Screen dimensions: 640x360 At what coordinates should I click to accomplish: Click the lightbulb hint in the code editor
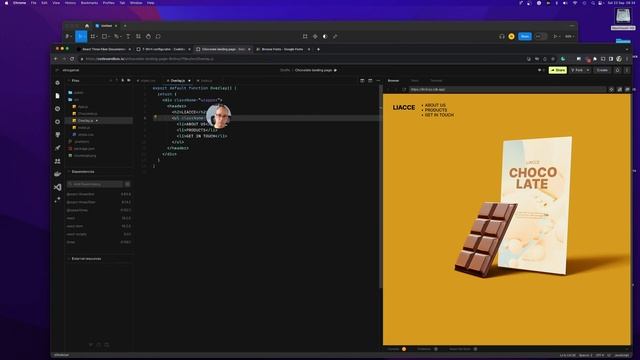pyautogui.click(x=155, y=118)
